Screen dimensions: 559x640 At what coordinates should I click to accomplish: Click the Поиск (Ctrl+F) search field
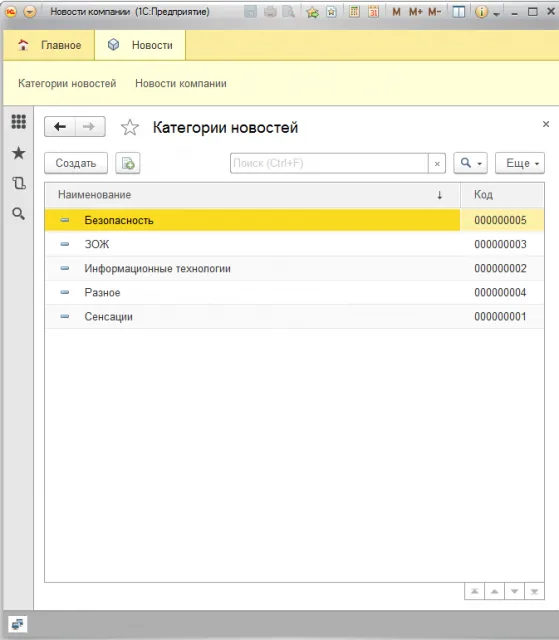click(x=329, y=163)
